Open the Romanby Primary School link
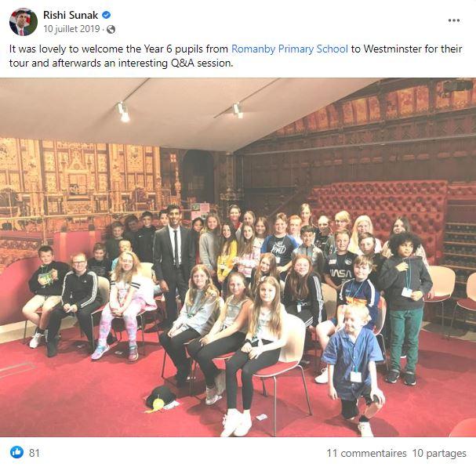The image size is (476, 467). [289, 49]
